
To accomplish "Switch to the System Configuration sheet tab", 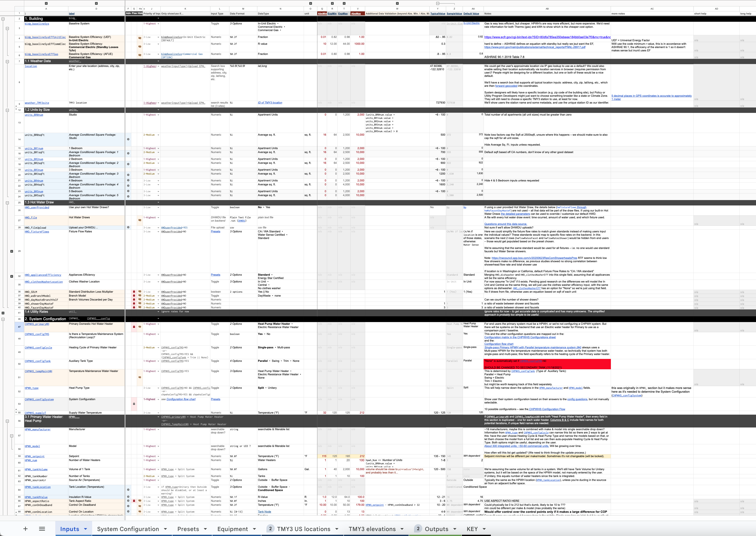I will coord(128,529).
